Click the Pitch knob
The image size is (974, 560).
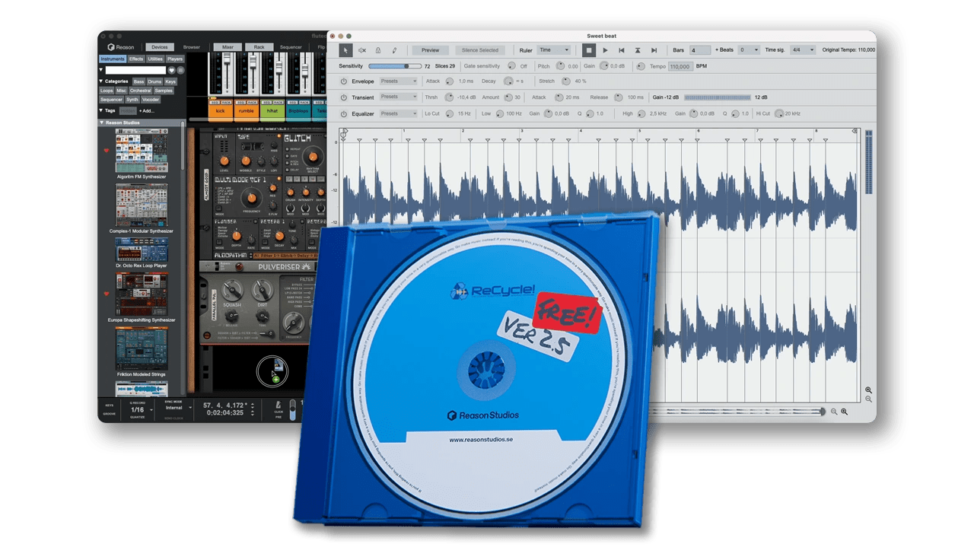[561, 66]
